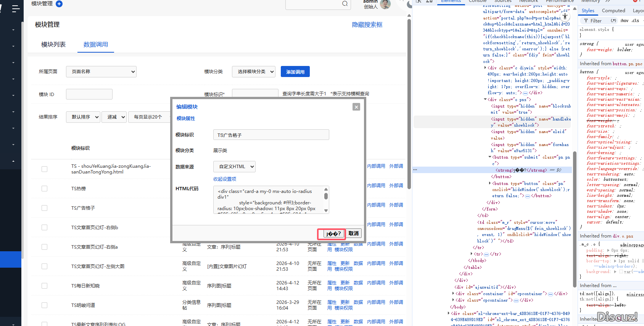Open the 所属页面 页面名称 dropdown
Viewport: 644px width, 326px height.
point(101,72)
